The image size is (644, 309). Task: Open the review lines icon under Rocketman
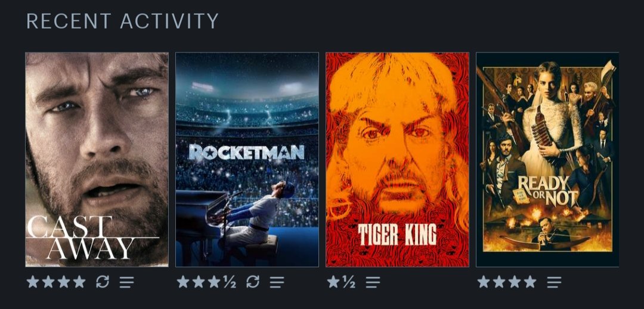click(x=277, y=282)
